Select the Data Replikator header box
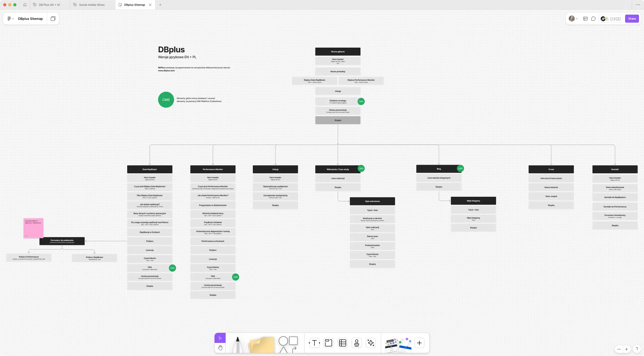This screenshot has height=356, width=644. coord(150,169)
